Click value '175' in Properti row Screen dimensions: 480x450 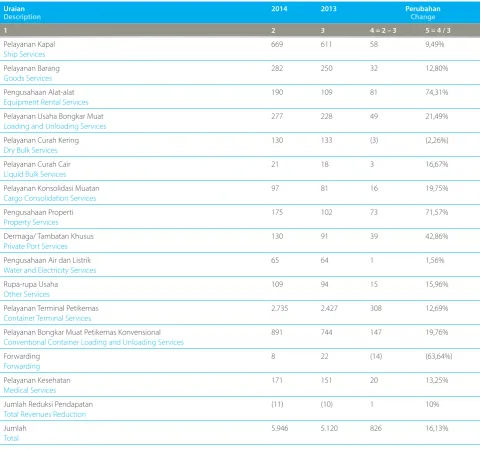click(277, 212)
